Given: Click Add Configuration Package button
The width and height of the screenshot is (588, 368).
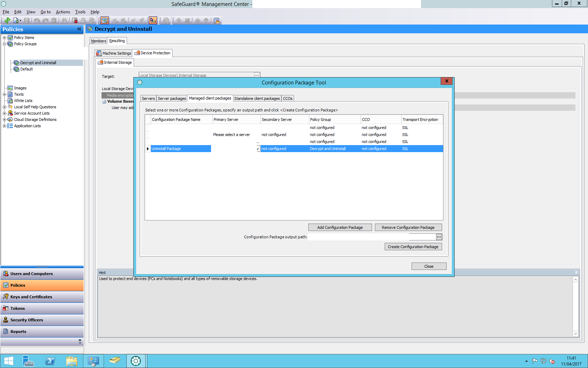Looking at the screenshot, I should (340, 227).
